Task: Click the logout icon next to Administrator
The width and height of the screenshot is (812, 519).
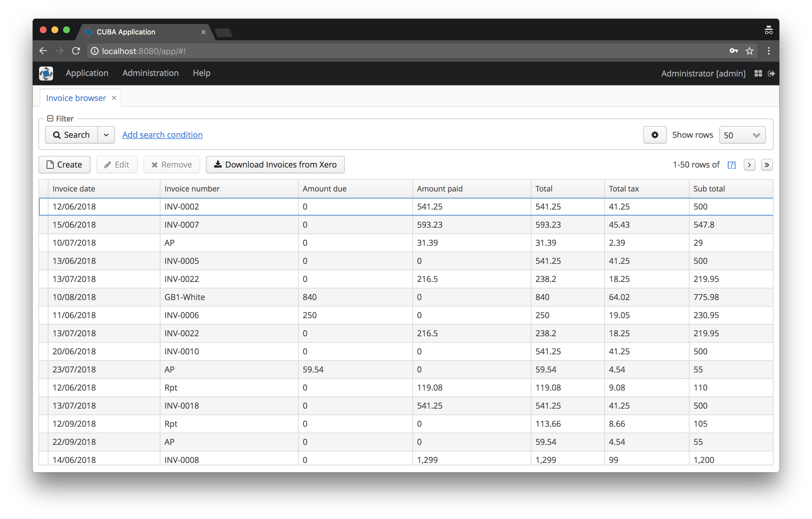Action: click(771, 74)
